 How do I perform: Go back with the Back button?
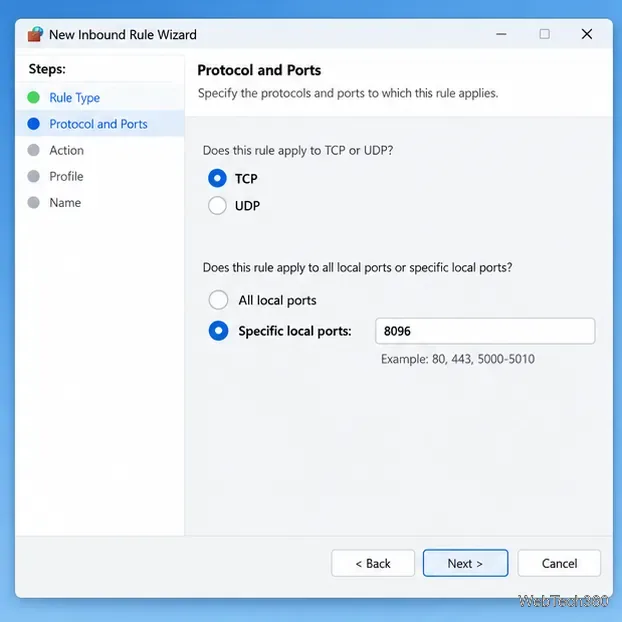point(373,563)
